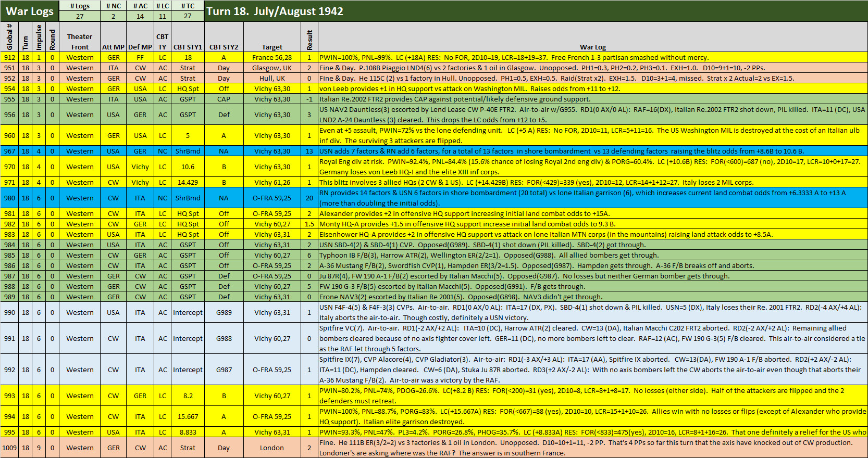The height and width of the screenshot is (458, 868).
Task: Click the "France 56,28" target cell
Action: tap(272, 57)
